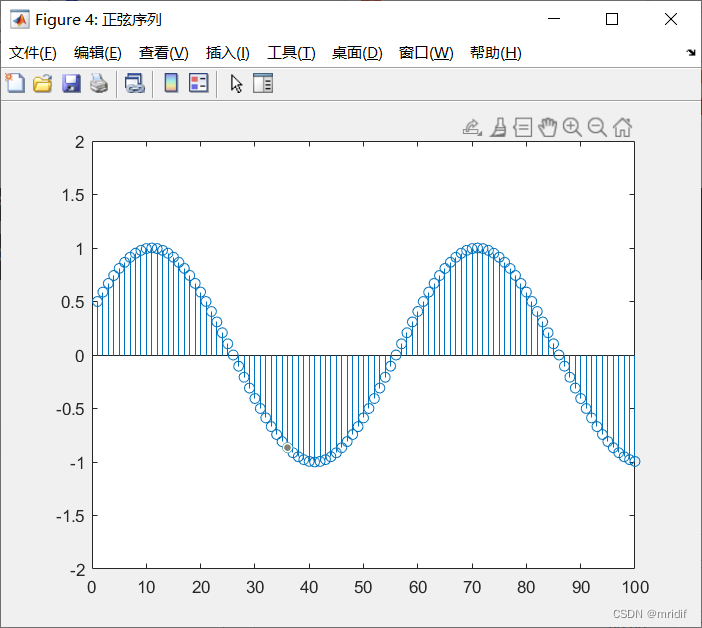This screenshot has width=702, height=628.
Task: Insert legend using toolbar icon
Action: pyautogui.click(x=199, y=83)
